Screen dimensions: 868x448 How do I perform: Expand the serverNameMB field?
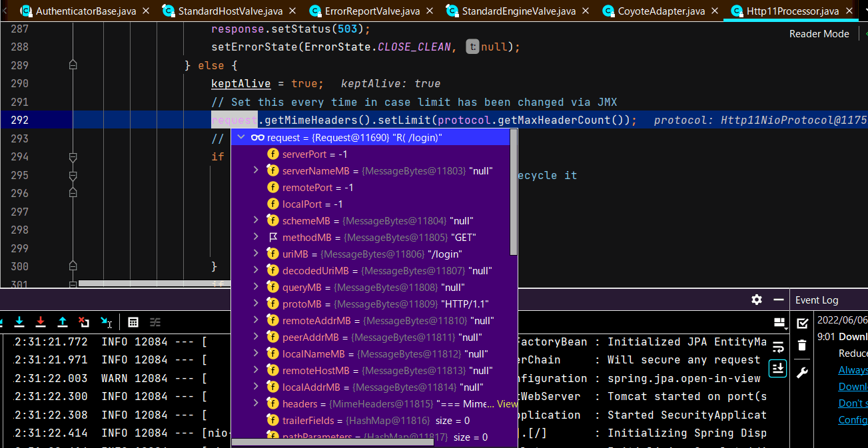[256, 170]
